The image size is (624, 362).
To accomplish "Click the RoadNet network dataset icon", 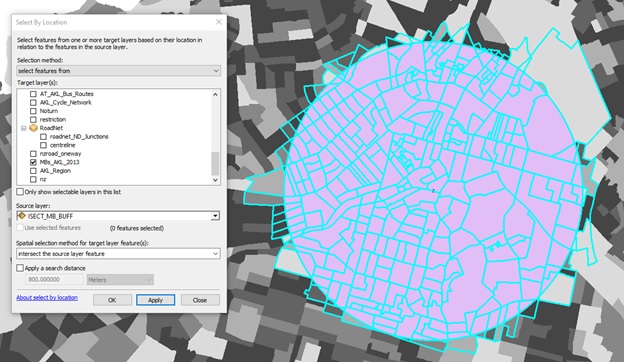I will click(33, 128).
